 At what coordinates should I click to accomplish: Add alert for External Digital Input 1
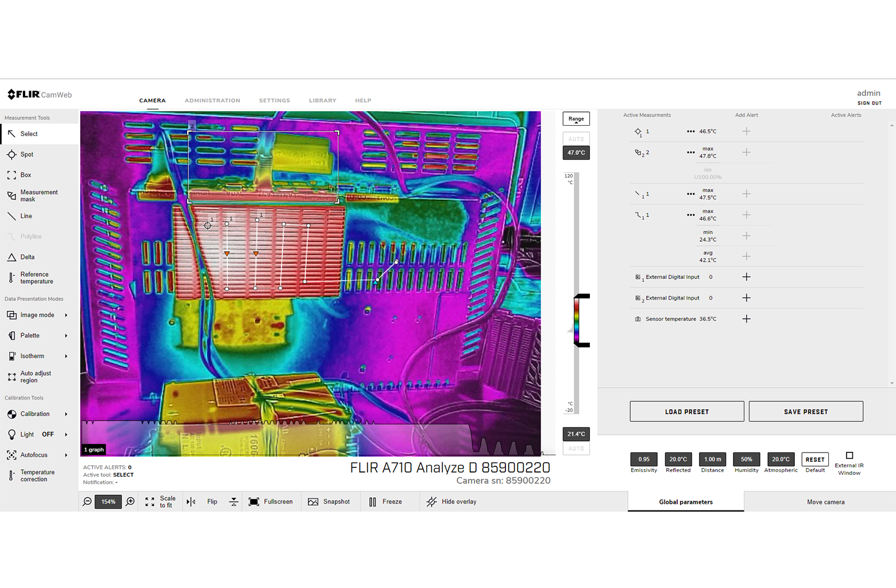746,277
